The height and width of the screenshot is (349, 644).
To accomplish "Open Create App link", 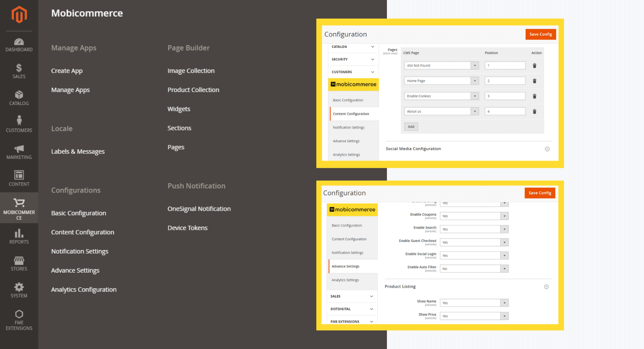I will tap(67, 71).
